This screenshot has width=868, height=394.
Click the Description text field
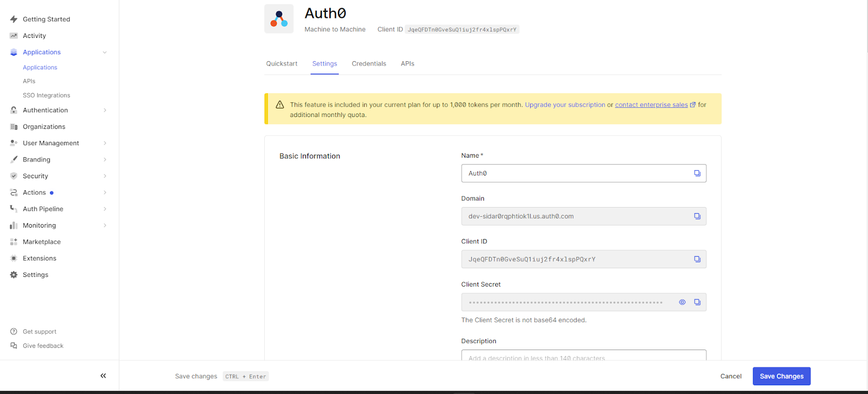584,356
